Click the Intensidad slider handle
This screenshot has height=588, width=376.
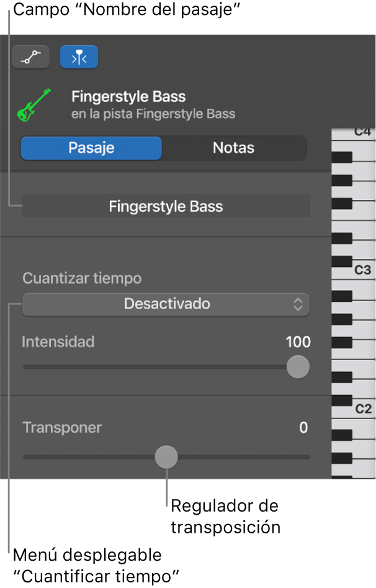coord(297,367)
